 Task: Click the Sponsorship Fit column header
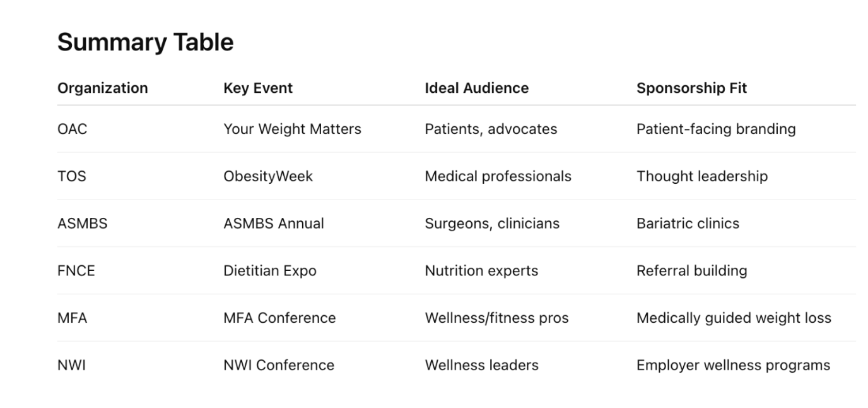click(691, 88)
